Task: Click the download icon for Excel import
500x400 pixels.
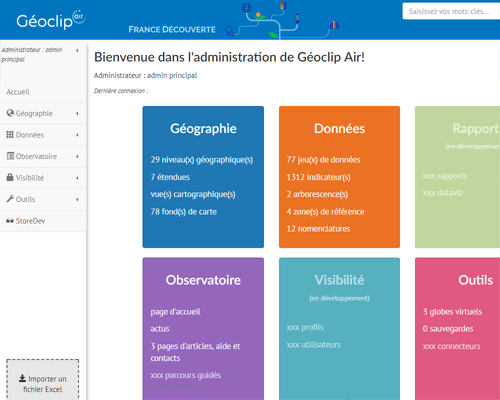Action: [x=22, y=378]
